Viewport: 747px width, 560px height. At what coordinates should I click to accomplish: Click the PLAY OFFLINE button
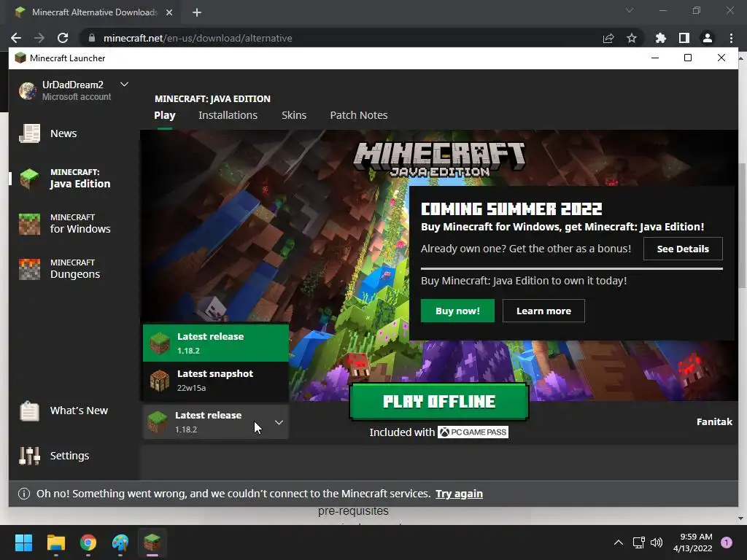click(438, 402)
